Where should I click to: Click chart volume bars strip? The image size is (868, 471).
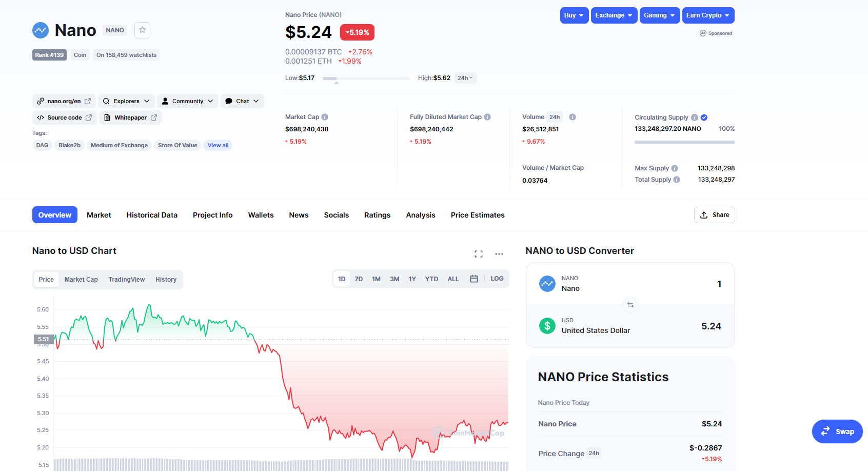(x=281, y=464)
